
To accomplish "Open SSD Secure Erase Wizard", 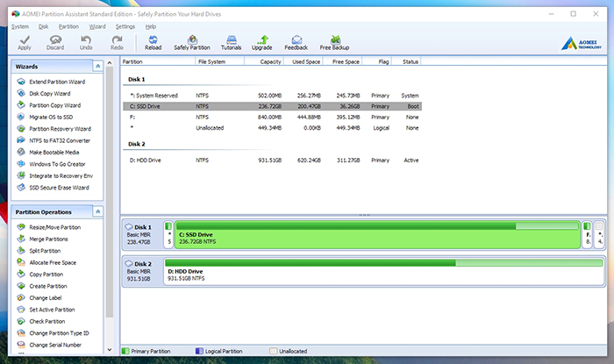I will coord(59,188).
